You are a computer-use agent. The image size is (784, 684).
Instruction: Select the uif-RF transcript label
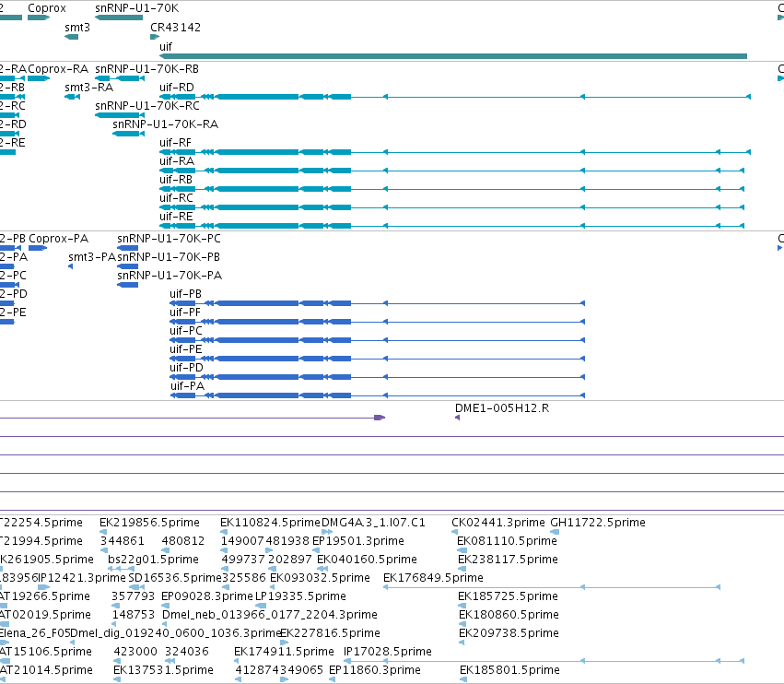[175, 143]
